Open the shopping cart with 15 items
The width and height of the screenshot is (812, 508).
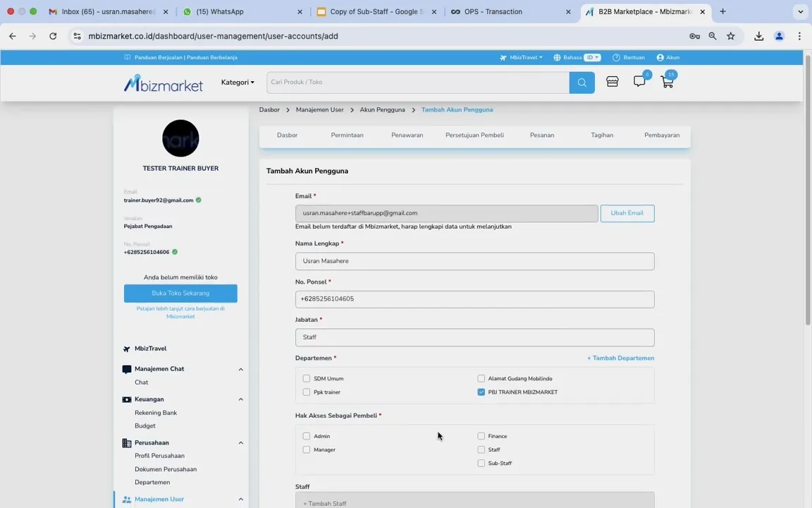coord(666,82)
